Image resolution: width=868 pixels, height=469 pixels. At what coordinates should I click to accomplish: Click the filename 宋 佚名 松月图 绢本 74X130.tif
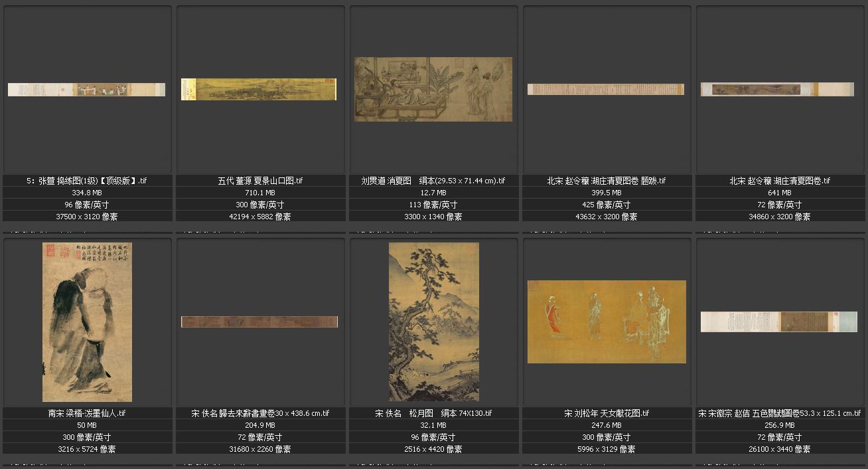(433, 413)
